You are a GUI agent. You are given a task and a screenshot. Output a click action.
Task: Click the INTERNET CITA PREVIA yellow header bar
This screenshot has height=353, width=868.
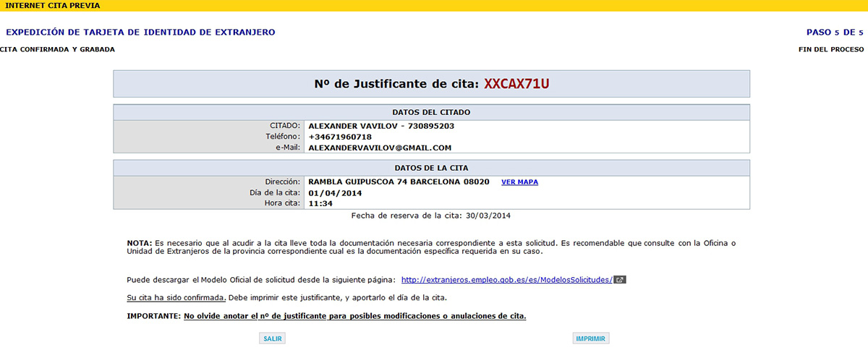[x=434, y=6]
